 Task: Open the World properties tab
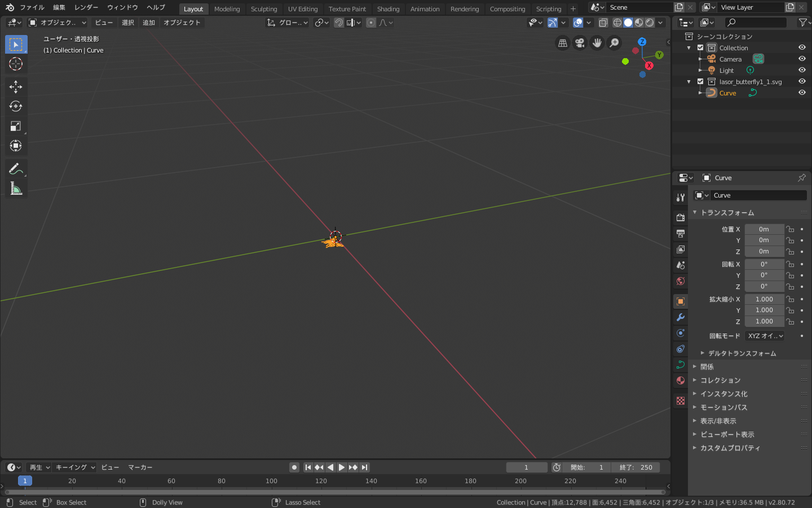coord(681,281)
